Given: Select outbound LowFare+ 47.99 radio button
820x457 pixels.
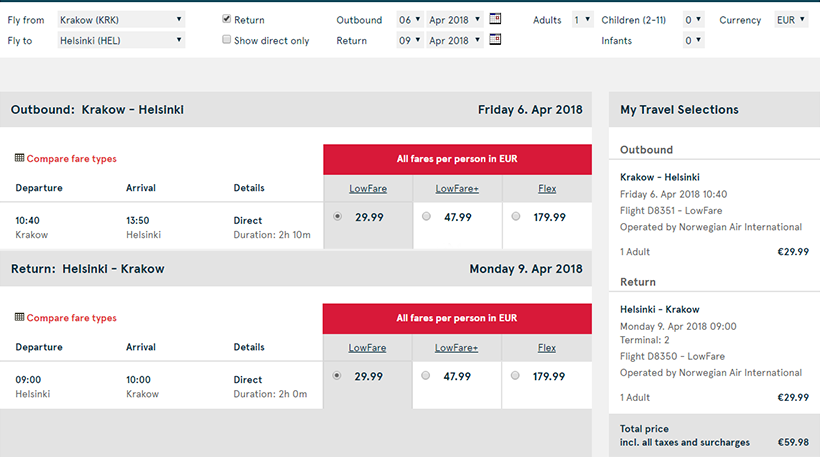Looking at the screenshot, I should 427,216.
